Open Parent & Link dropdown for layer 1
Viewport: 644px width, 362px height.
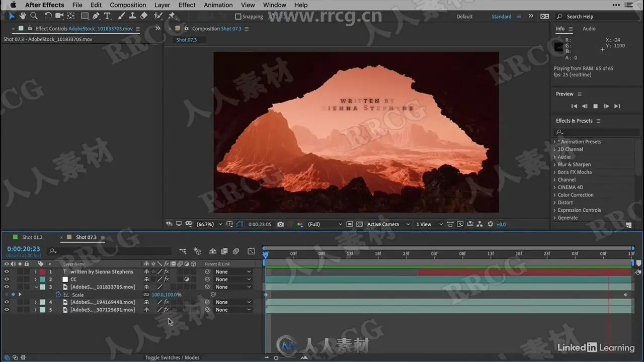point(233,272)
